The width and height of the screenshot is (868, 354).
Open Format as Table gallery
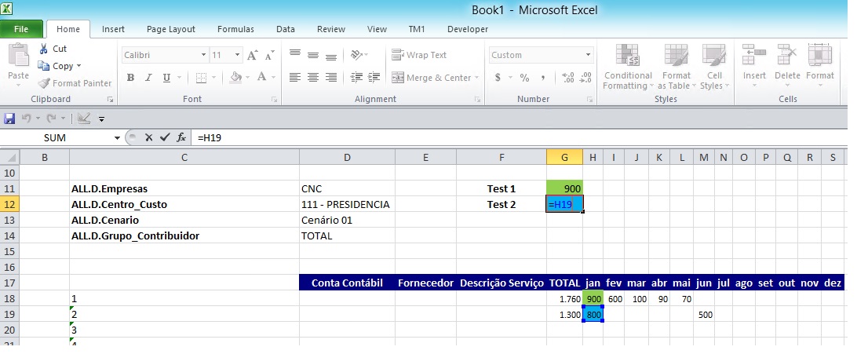[676, 67]
